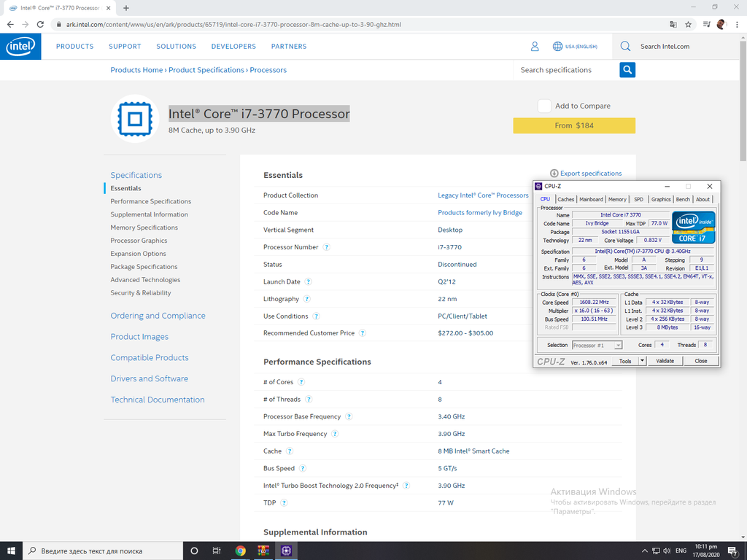Switch to the Mainboard tab in CPU-Z
The image size is (747, 560).
click(591, 199)
